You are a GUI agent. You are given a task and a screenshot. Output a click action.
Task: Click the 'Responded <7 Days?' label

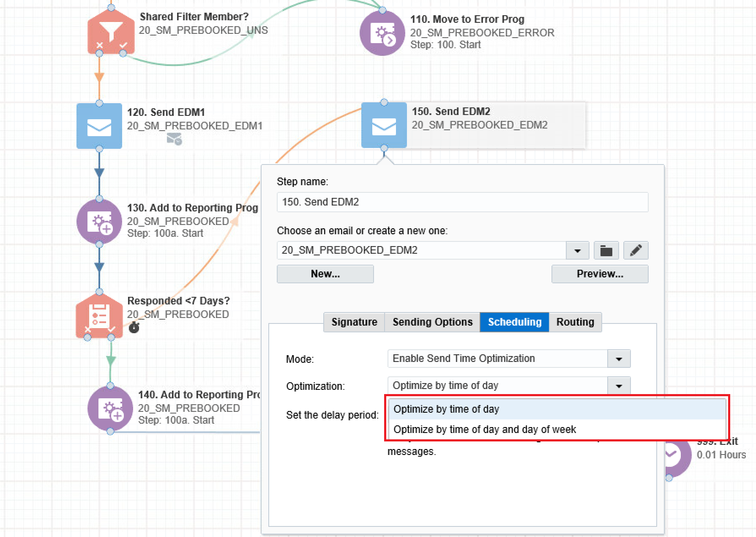[x=178, y=301]
